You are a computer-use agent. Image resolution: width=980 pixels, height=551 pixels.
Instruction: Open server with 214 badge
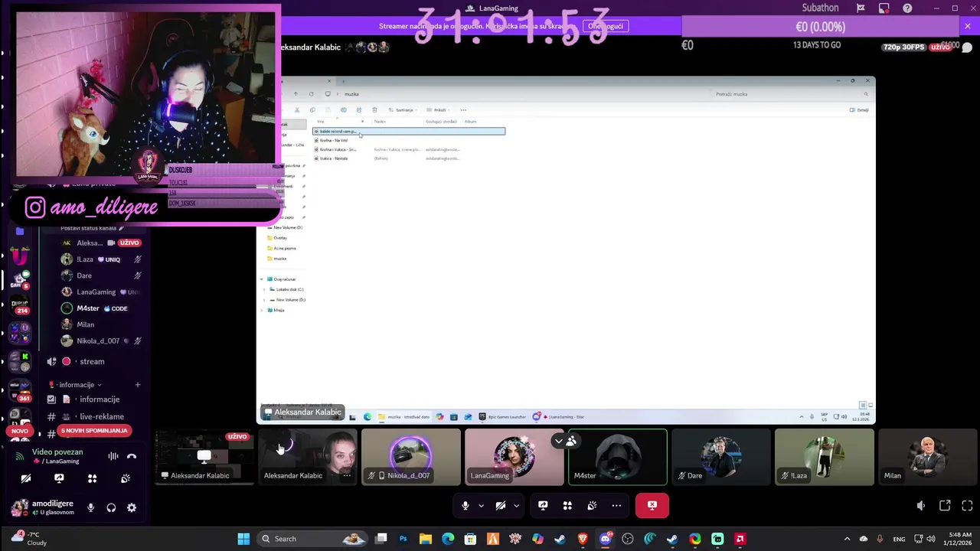[x=20, y=305]
